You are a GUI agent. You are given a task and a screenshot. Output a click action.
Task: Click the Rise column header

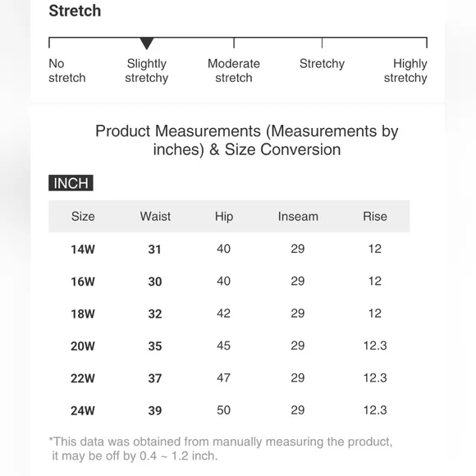375,217
